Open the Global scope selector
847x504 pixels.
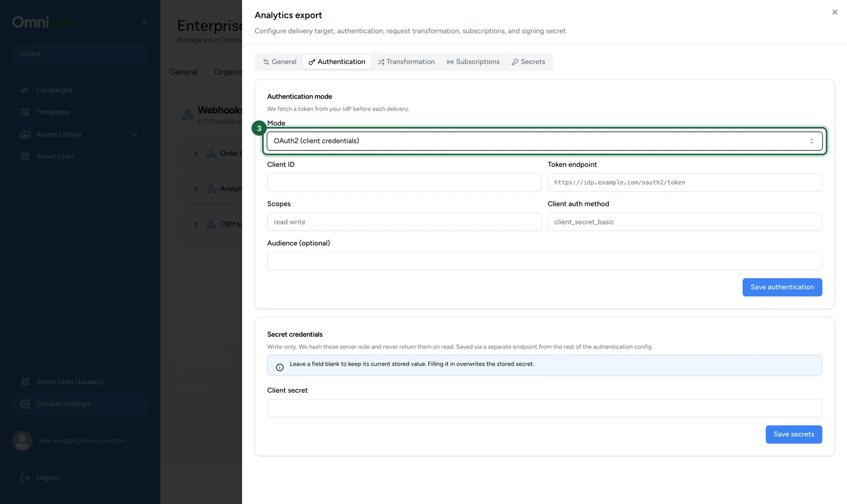pyautogui.click(x=80, y=53)
